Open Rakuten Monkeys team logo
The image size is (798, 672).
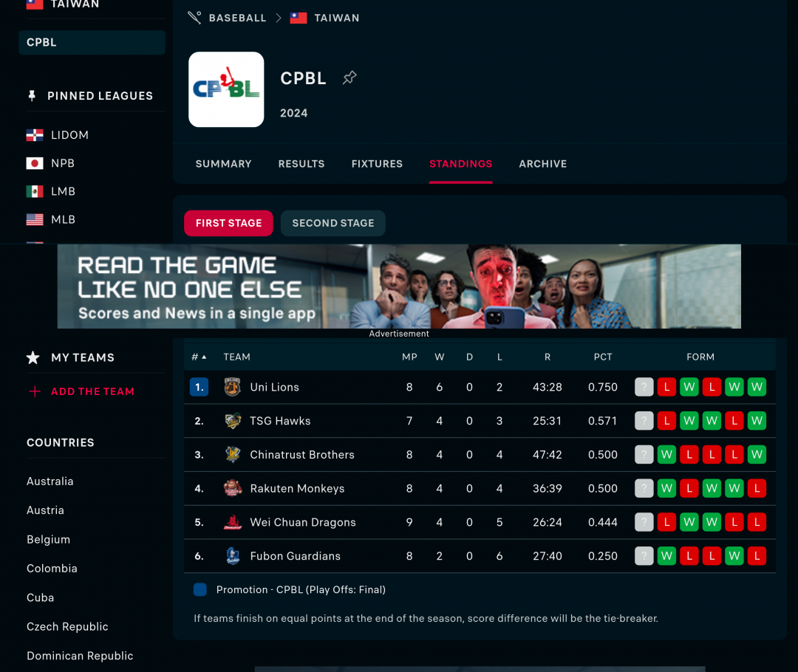pos(233,488)
